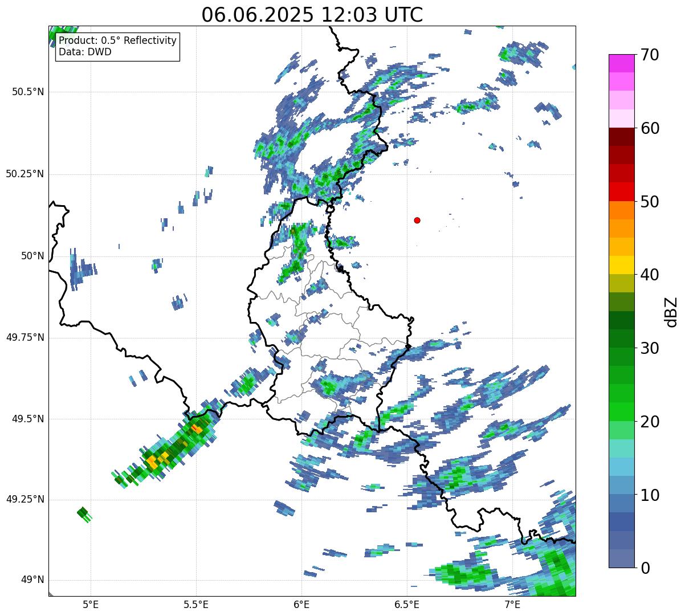Click the small isolated green echo near 49.2°N 5°E
The width and height of the screenshot is (685, 616).
coord(84,514)
